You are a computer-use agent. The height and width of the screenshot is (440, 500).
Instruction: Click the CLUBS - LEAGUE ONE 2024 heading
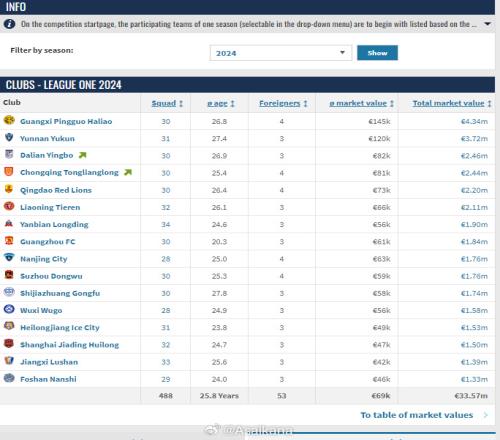click(x=64, y=85)
